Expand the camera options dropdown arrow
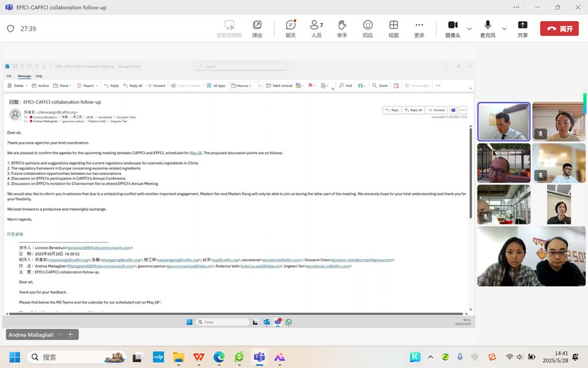This screenshot has width=588, height=368. pos(469,29)
